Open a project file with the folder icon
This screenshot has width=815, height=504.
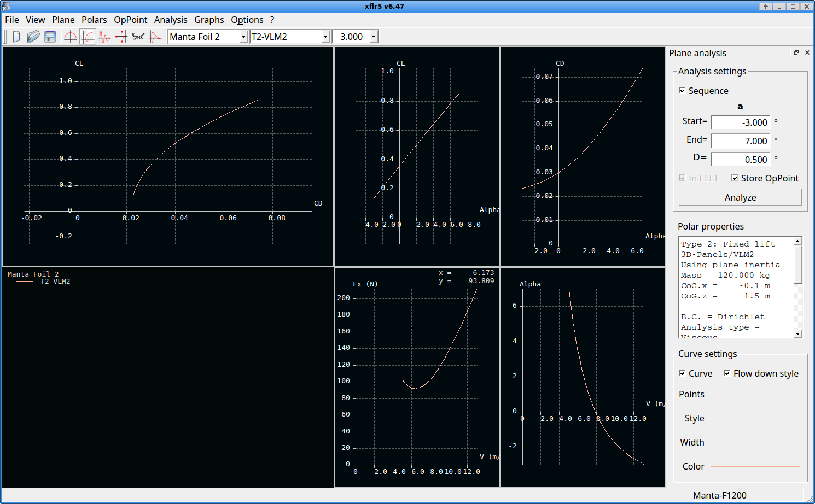33,37
